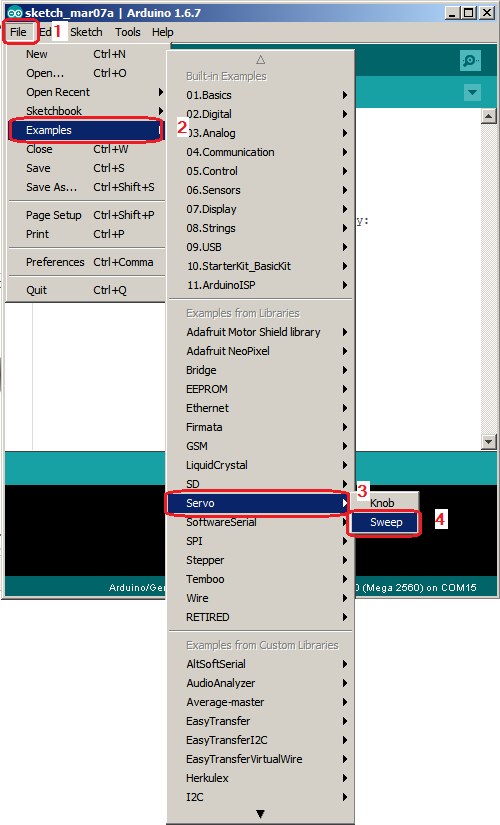Open Preferences from File menu
500x825 pixels.
[x=87, y=261]
